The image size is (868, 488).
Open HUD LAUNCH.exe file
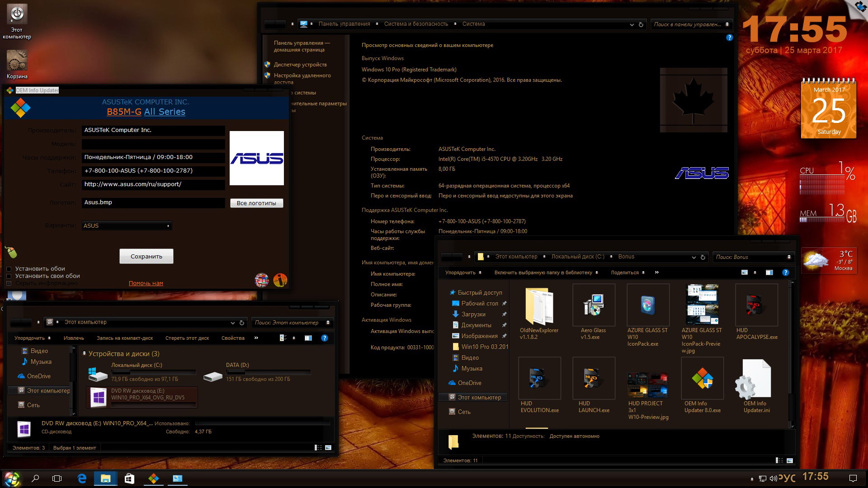(594, 385)
